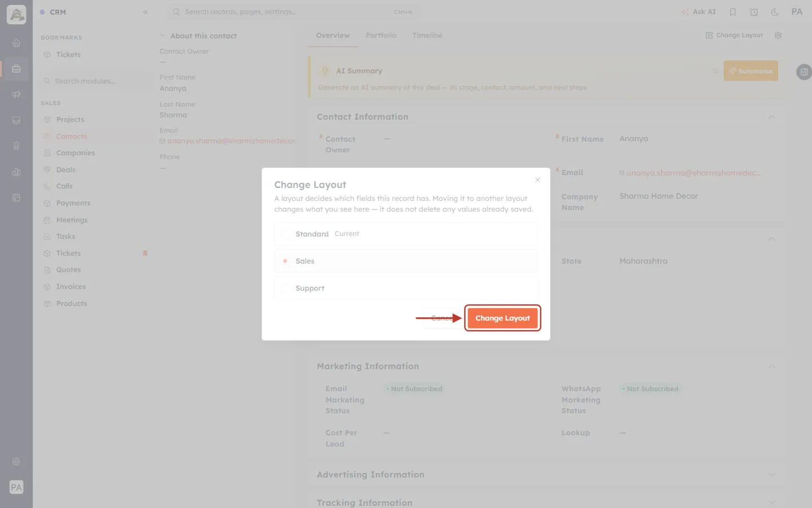This screenshot has height=508, width=812.
Task: Open the megaphone marketing icon in the left rail
Action: 16,95
